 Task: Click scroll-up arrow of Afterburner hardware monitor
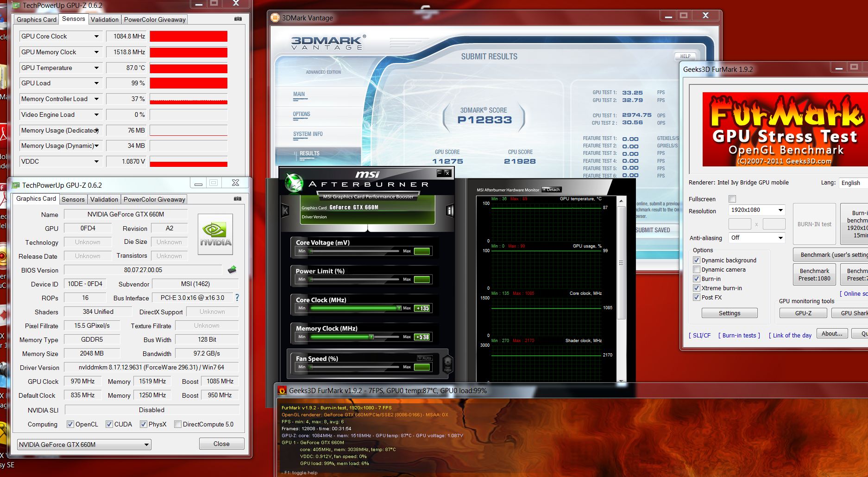pos(621,201)
